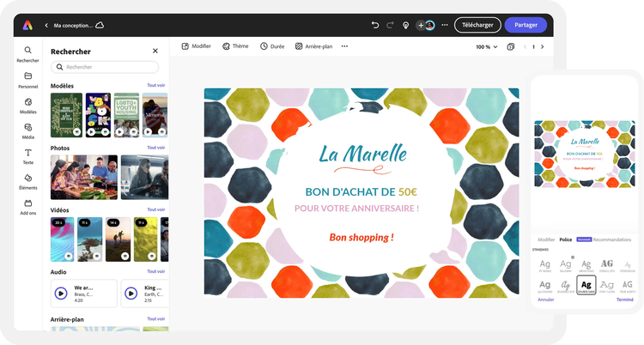Open the Éléments section in the sidebar
This screenshot has width=644, height=345.
tap(28, 182)
